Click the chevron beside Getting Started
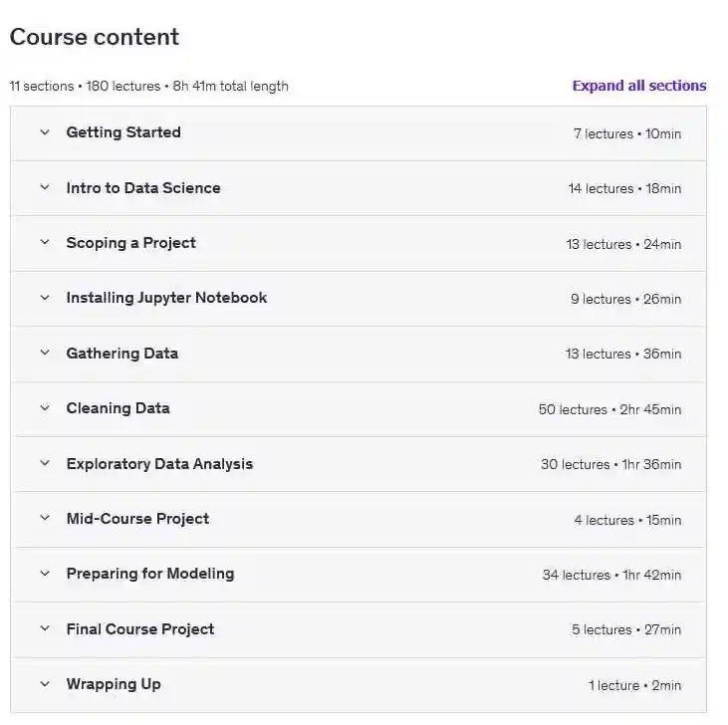Viewport: 728px width, 725px height. pos(44,132)
